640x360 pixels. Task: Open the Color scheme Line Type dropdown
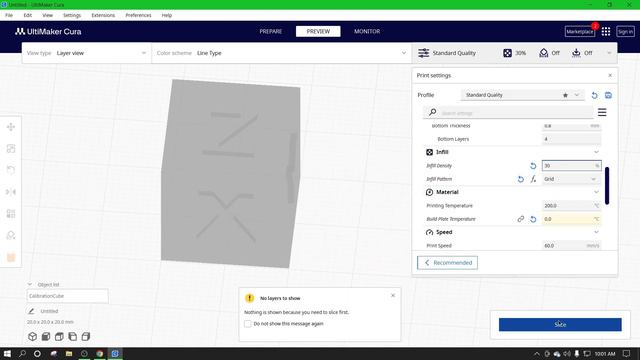coord(281,53)
